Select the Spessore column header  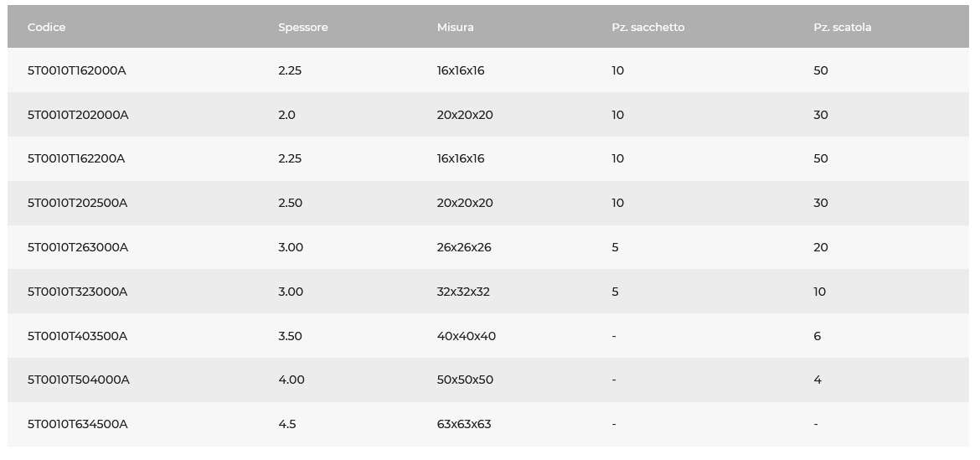tap(303, 28)
